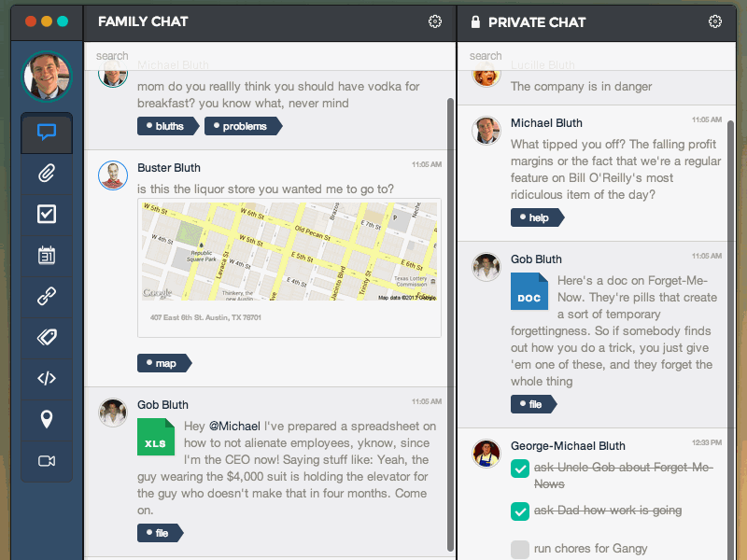Open the video camera sidebar icon
The image size is (747, 560).
point(47,461)
